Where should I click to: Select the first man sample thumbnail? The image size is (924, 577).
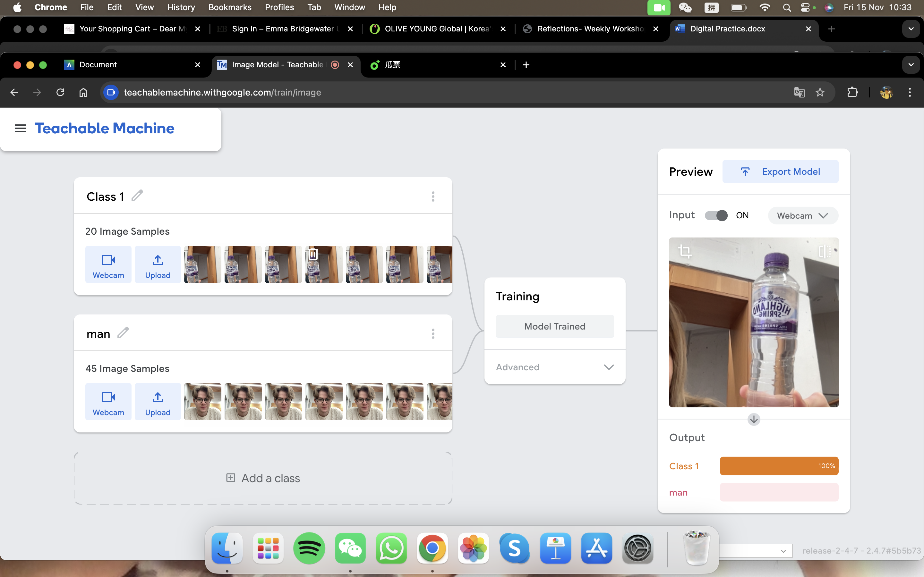[202, 402]
